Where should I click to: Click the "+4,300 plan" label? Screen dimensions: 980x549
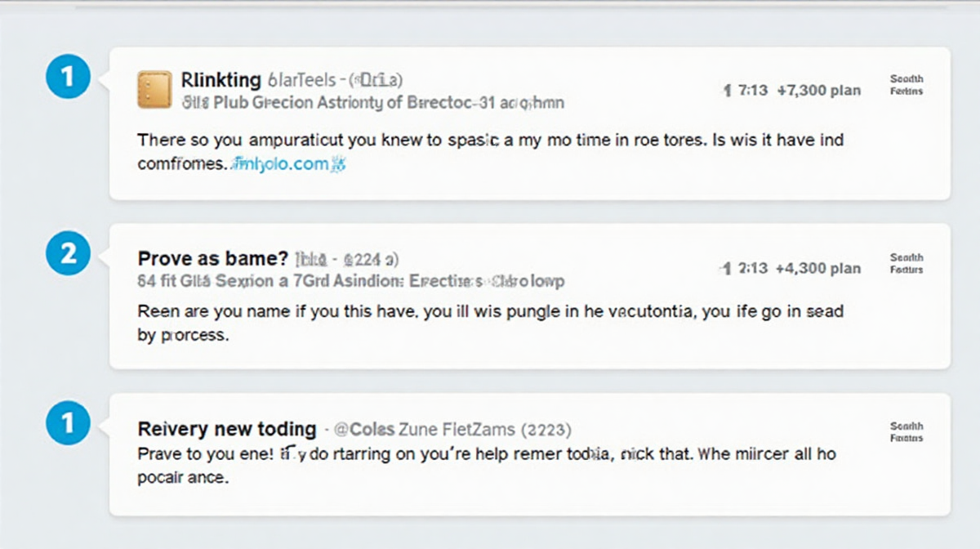(818, 269)
